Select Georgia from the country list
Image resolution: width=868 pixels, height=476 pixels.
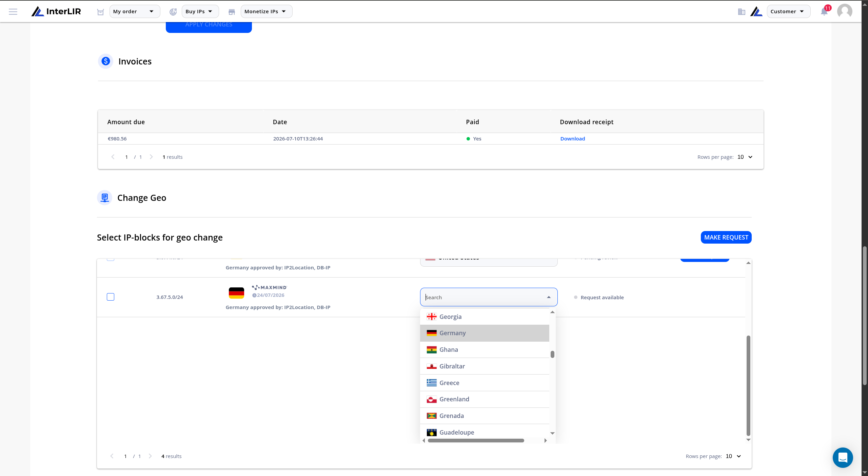[x=485, y=317]
